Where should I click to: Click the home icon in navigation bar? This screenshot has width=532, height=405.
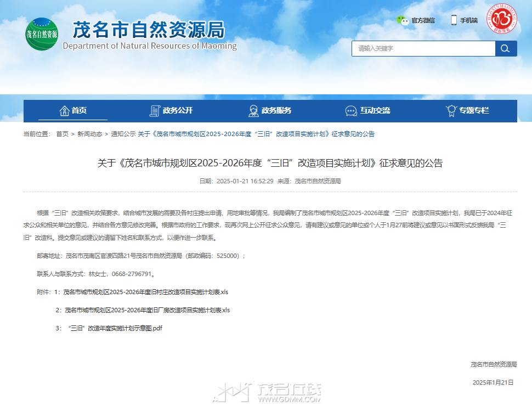tap(64, 111)
